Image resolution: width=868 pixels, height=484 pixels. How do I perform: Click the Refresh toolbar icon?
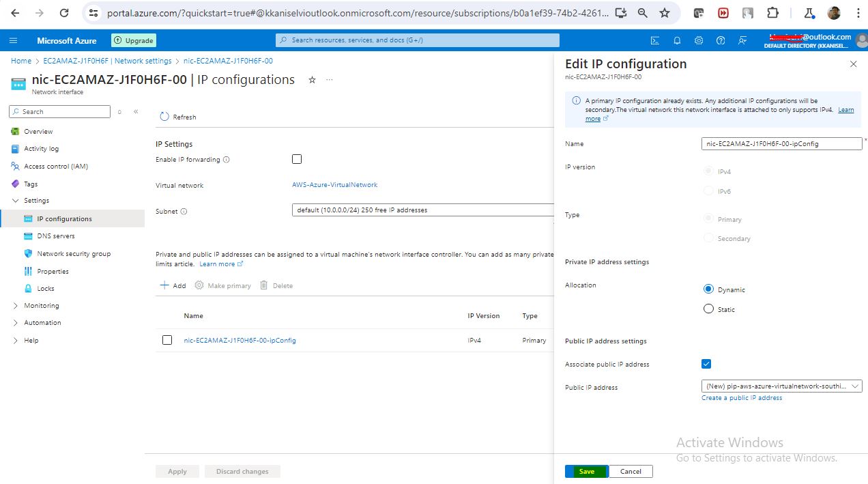tap(164, 117)
